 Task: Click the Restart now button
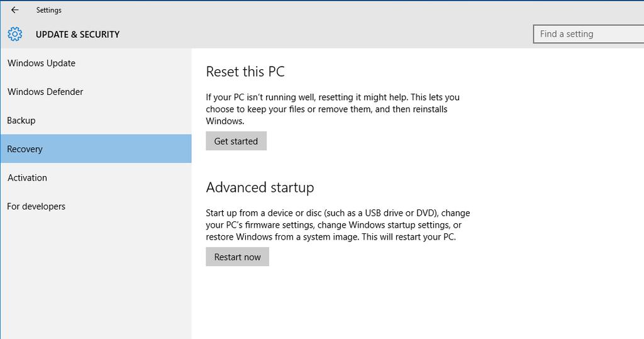[237, 257]
